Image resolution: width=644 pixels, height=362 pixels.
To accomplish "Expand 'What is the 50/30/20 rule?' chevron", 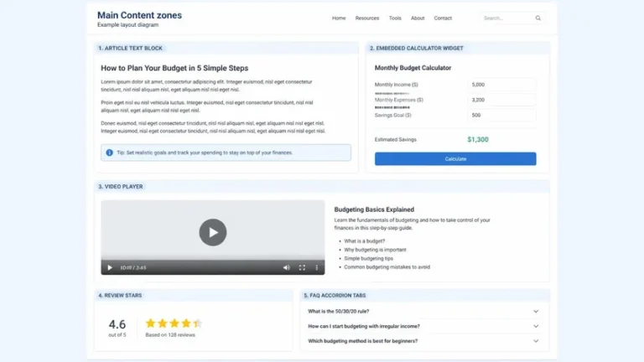I will [536, 312].
